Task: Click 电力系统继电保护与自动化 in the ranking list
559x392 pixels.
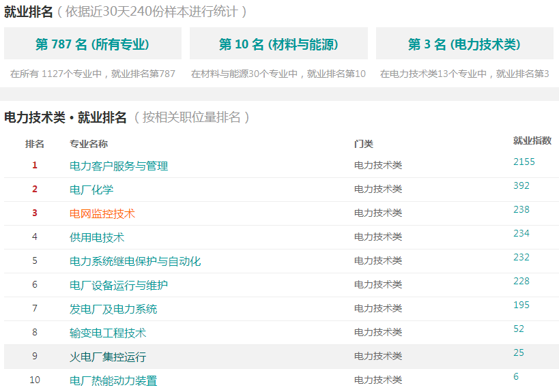Action: (135, 261)
